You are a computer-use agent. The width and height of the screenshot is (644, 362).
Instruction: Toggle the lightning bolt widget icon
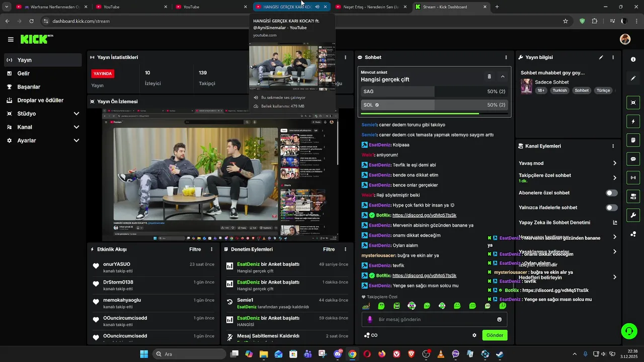click(633, 121)
